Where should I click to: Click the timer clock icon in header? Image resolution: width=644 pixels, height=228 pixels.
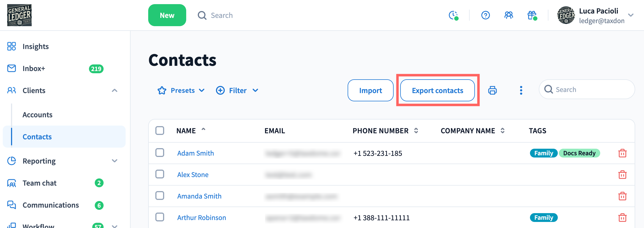453,15
